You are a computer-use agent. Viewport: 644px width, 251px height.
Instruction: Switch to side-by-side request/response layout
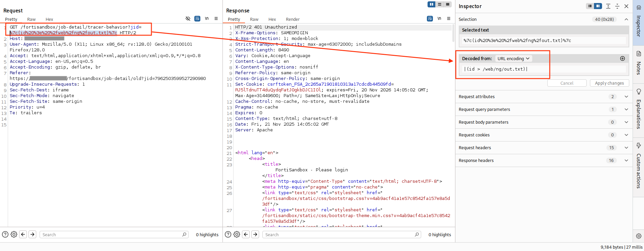tap(432, 4)
